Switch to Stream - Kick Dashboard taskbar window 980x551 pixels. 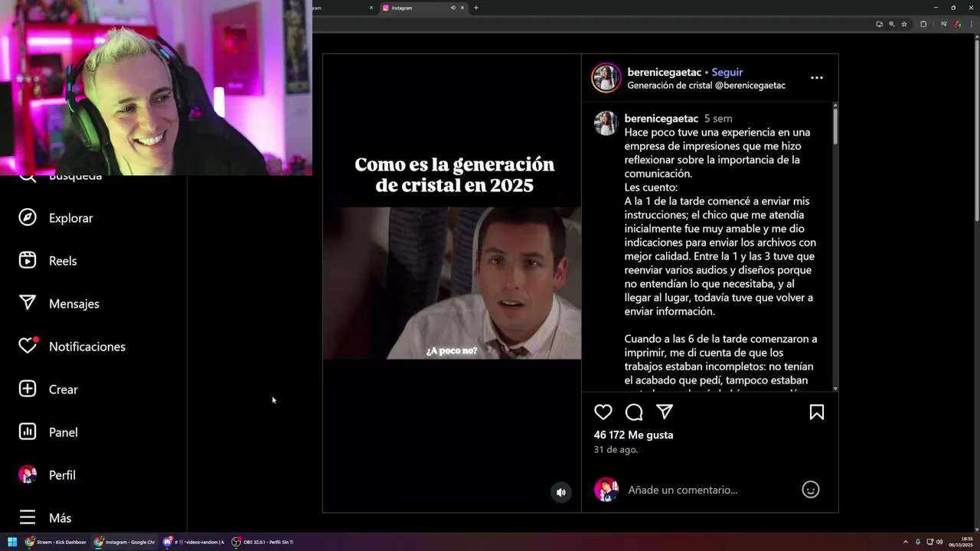pos(56,542)
